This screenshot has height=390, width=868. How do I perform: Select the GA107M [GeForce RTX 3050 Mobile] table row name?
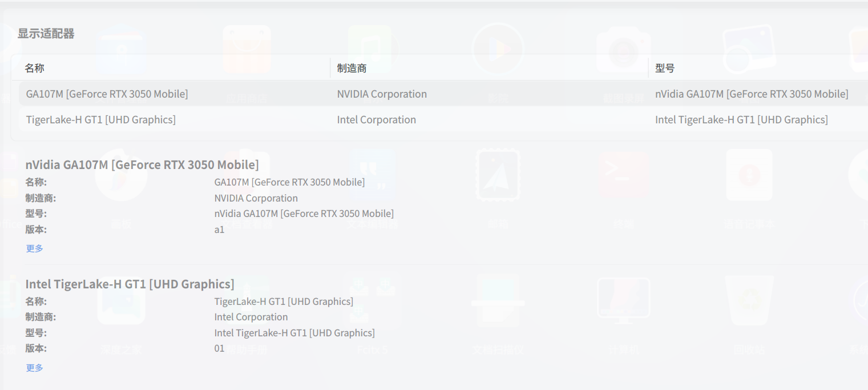point(107,94)
